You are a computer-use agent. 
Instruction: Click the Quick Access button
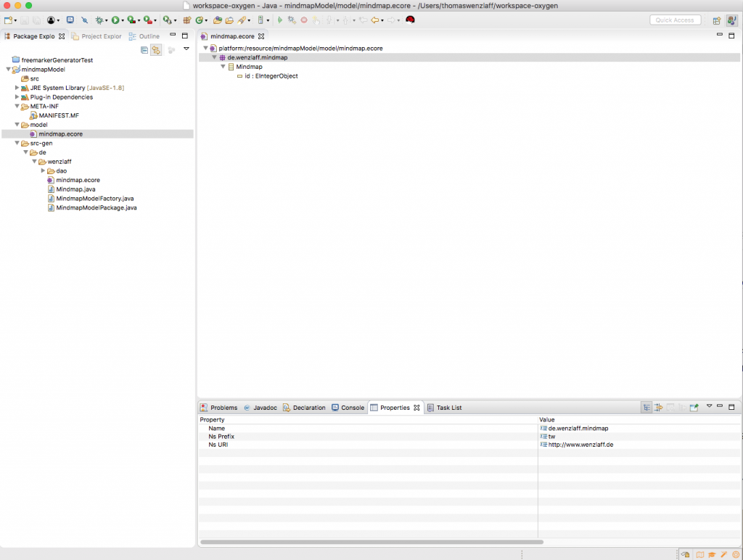click(x=675, y=20)
